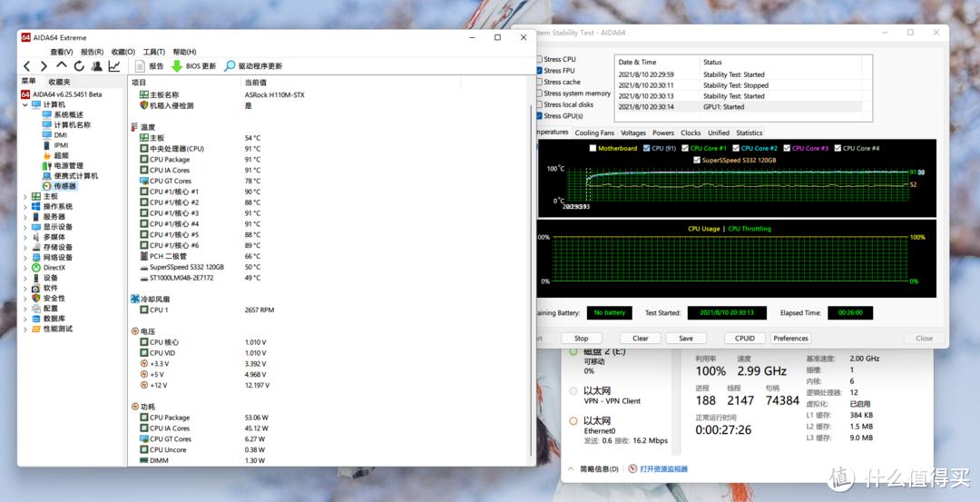The image size is (980, 502).
Task: Open the 报告 report tool
Action: tap(150, 65)
